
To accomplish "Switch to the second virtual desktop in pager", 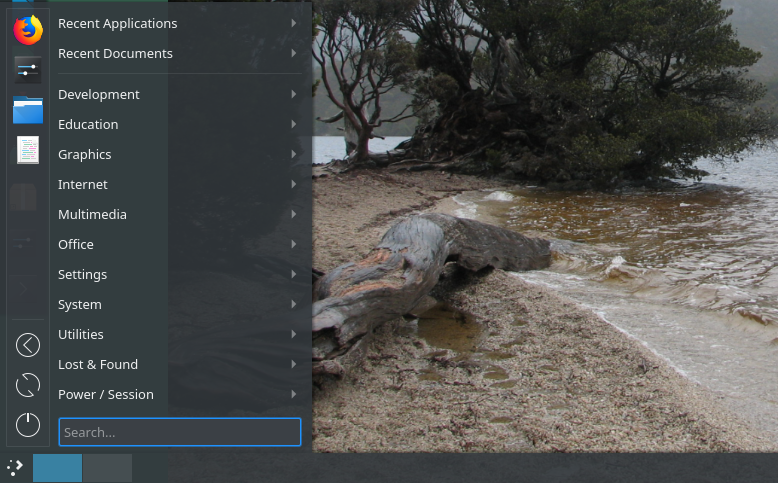I will 107,468.
